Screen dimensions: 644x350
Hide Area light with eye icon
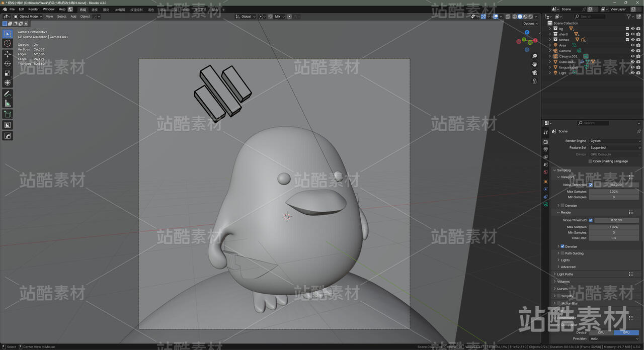point(633,45)
